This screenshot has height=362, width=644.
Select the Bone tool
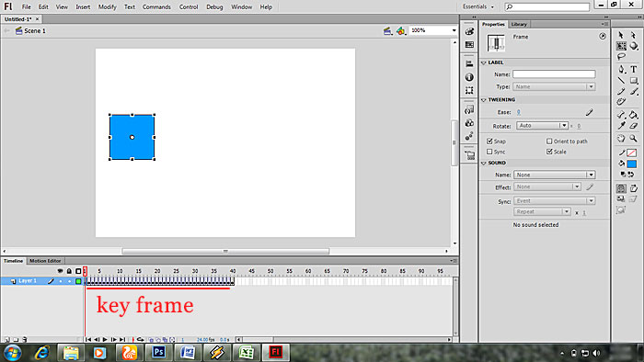click(x=621, y=115)
